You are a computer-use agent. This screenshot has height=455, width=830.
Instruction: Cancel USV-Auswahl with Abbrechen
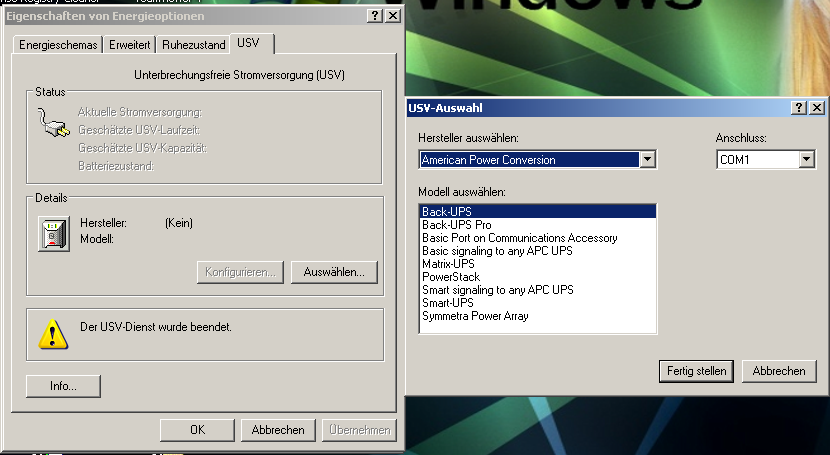click(x=779, y=371)
